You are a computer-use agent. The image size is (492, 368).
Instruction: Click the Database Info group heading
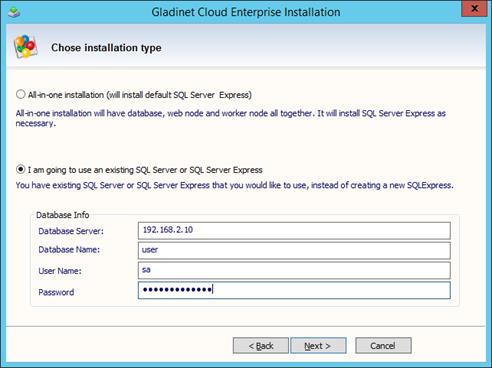point(63,215)
